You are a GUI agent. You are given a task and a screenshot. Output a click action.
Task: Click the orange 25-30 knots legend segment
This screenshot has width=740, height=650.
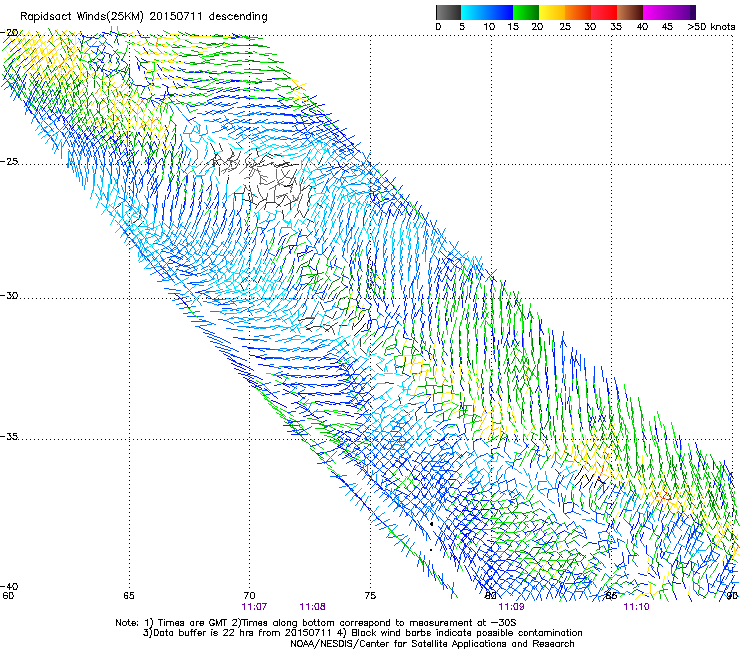tap(578, 12)
